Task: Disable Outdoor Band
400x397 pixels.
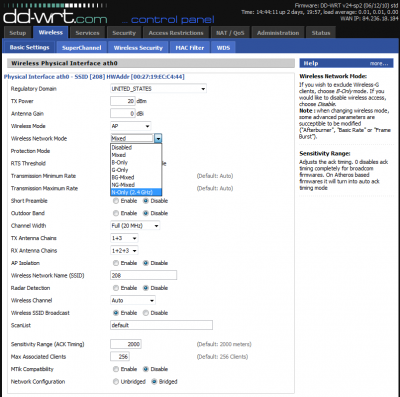Action: tap(146, 213)
